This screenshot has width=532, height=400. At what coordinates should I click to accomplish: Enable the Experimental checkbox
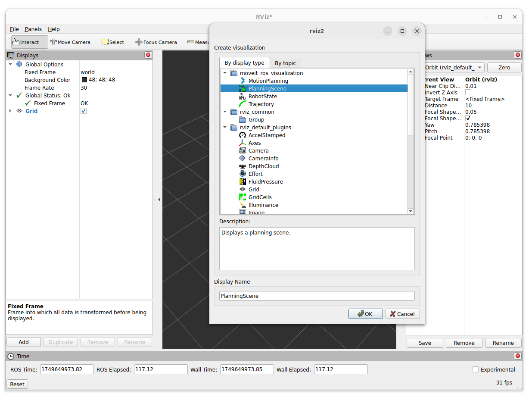[x=476, y=369]
